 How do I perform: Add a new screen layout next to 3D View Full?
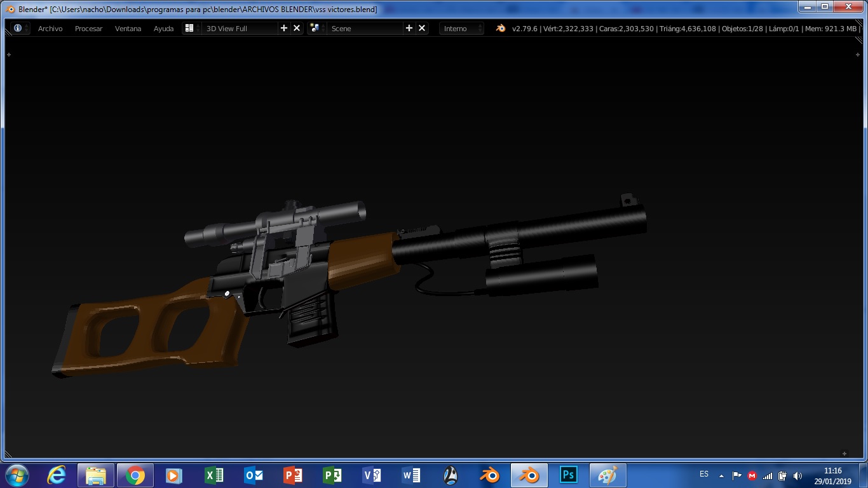tap(284, 29)
